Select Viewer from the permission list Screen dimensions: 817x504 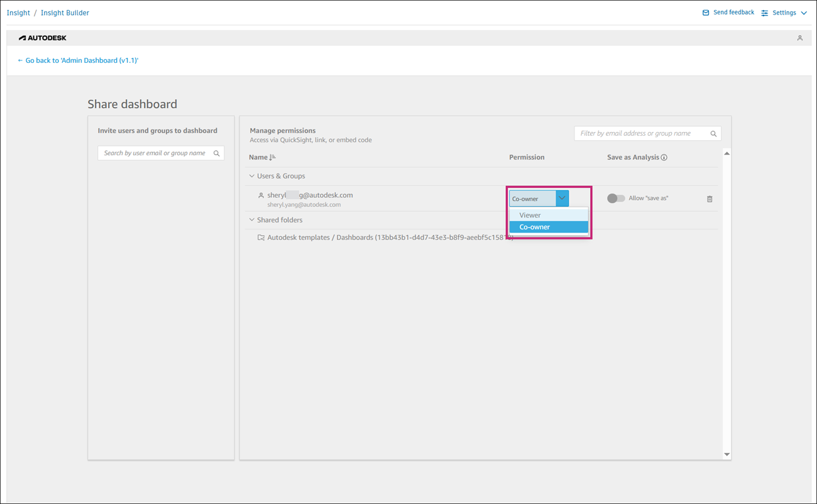(549, 215)
